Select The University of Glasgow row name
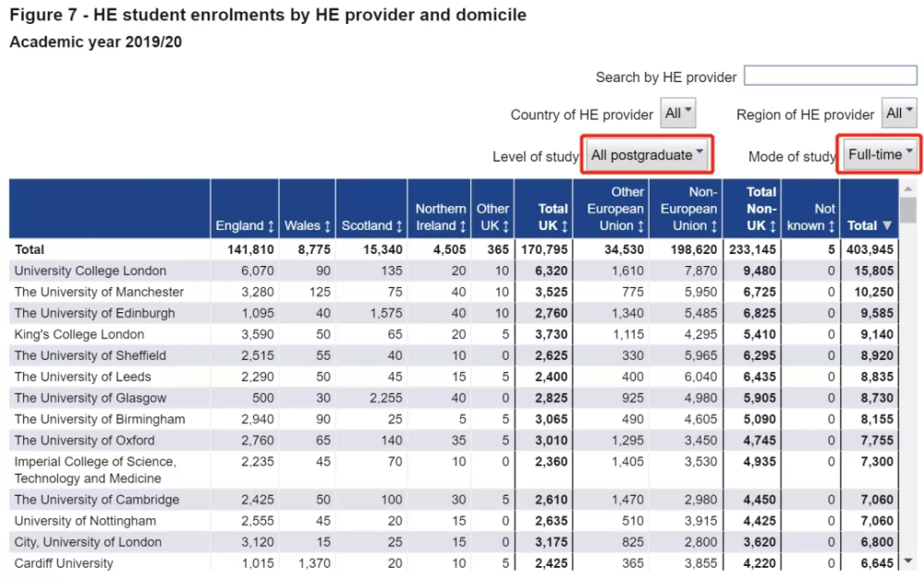The height and width of the screenshot is (578, 924). (91, 398)
